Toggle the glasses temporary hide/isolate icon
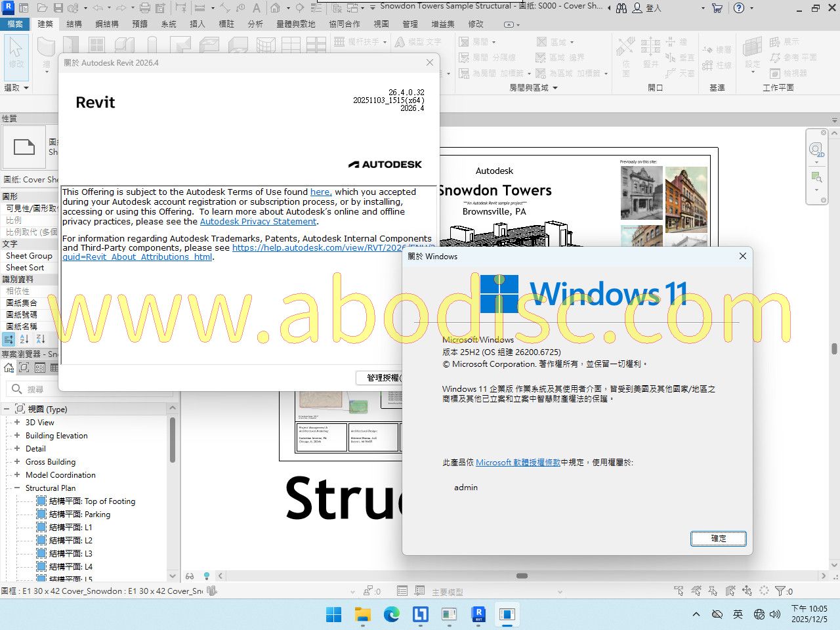The width and height of the screenshot is (840, 630). (x=190, y=576)
